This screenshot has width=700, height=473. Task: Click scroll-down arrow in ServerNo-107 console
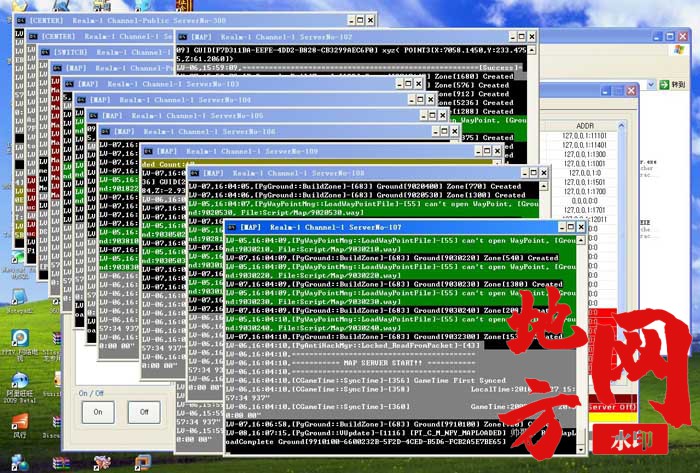[580, 450]
